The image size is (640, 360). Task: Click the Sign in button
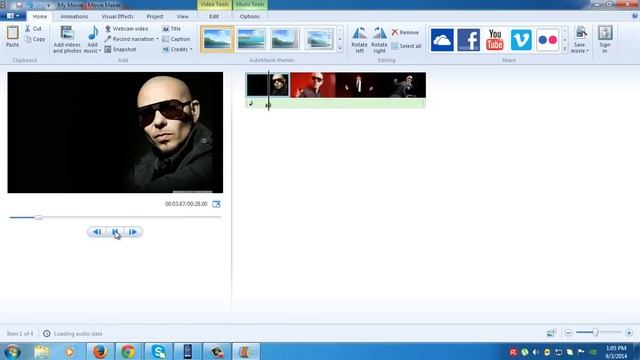605,39
